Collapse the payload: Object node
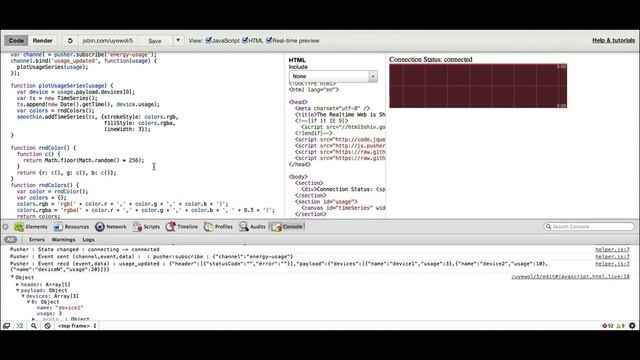The image size is (640, 360). pyautogui.click(x=18, y=290)
